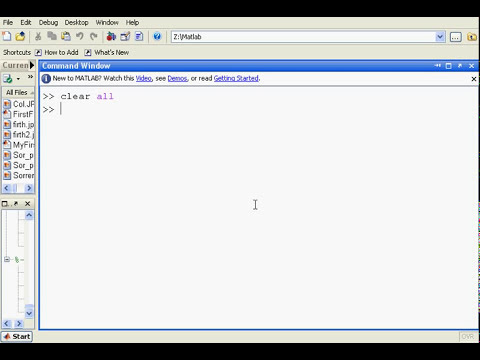480x360 pixels.
Task: Maximize the lower-left panel
Action: coord(5,204)
